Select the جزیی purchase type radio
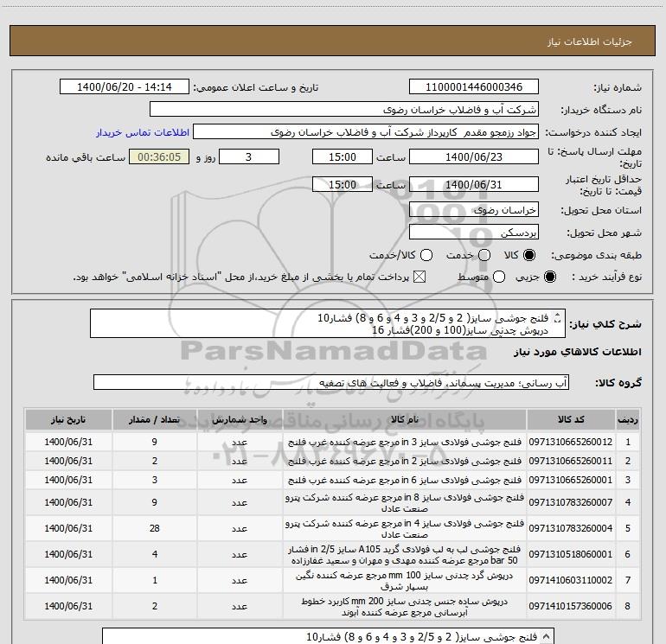The image size is (666, 644). [x=549, y=277]
